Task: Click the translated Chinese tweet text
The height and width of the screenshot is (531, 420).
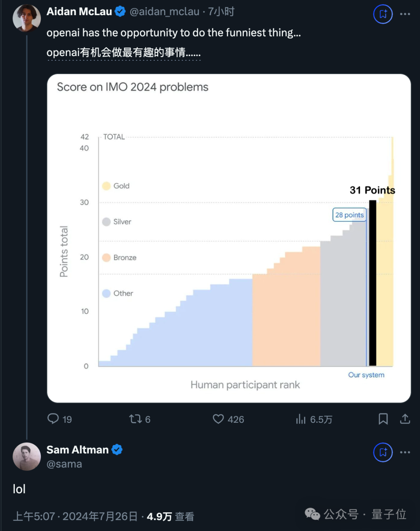Action: [x=124, y=53]
